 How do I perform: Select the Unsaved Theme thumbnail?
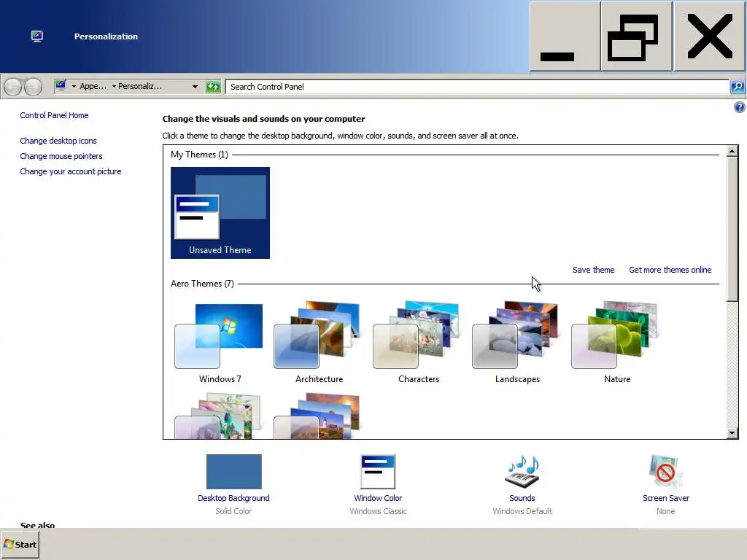(220, 213)
